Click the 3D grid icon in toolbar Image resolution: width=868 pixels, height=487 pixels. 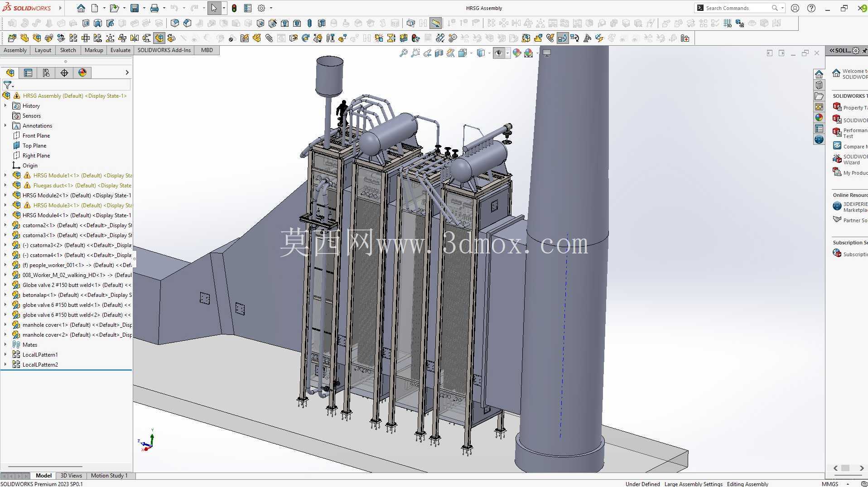pos(728,23)
